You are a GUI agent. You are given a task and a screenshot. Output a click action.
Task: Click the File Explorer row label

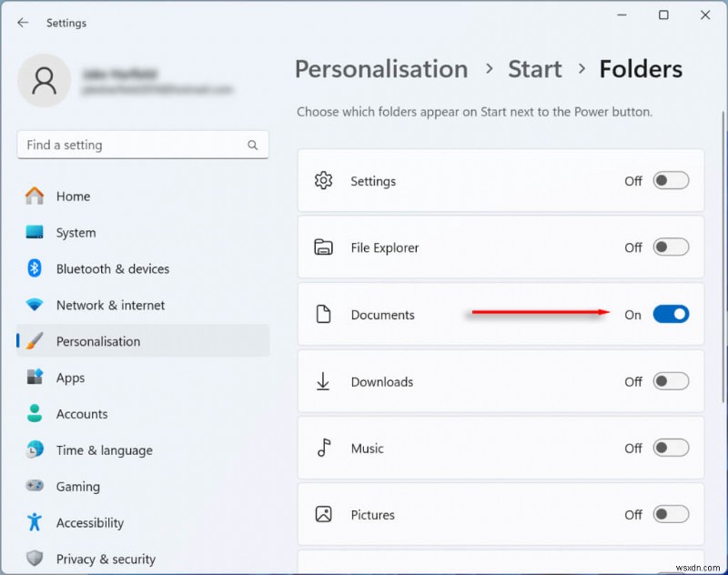385,247
